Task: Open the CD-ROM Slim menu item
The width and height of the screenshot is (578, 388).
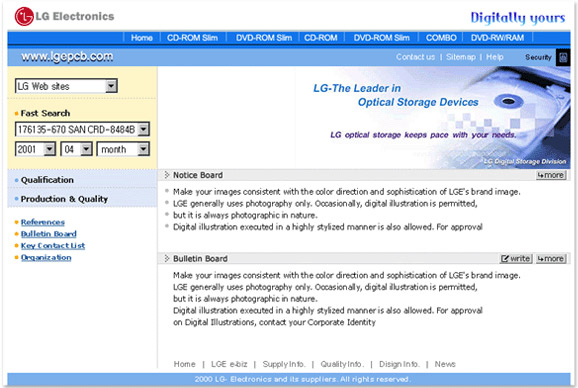Action: point(192,38)
